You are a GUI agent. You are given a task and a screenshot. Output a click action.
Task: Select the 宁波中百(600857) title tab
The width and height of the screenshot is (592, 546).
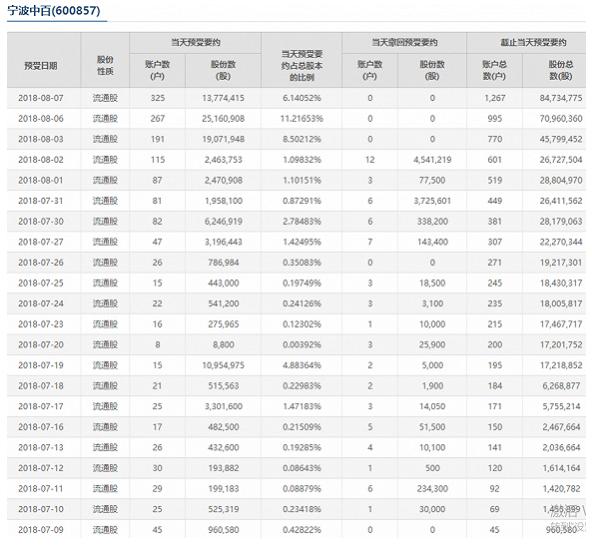pyautogui.click(x=54, y=11)
